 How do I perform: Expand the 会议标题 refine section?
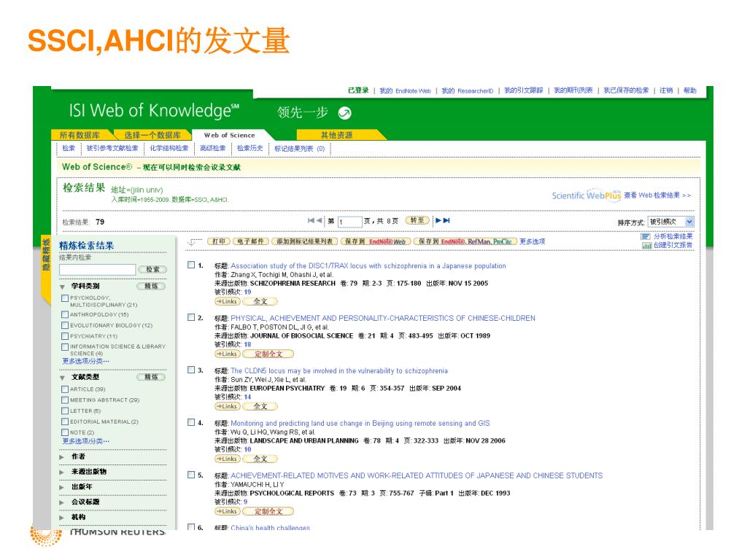(x=61, y=502)
